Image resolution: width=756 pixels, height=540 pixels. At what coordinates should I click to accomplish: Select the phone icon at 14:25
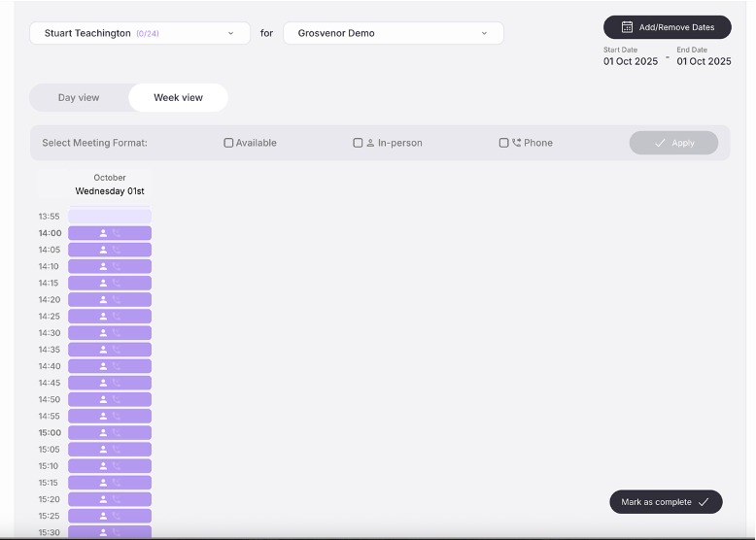[x=117, y=316]
